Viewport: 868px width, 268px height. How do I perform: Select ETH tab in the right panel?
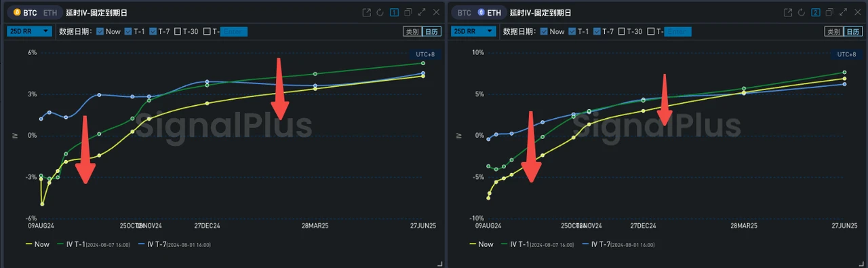pos(490,12)
